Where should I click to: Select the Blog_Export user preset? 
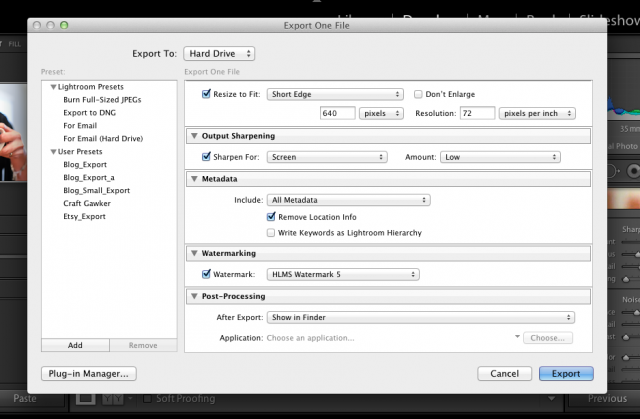[x=85, y=164]
